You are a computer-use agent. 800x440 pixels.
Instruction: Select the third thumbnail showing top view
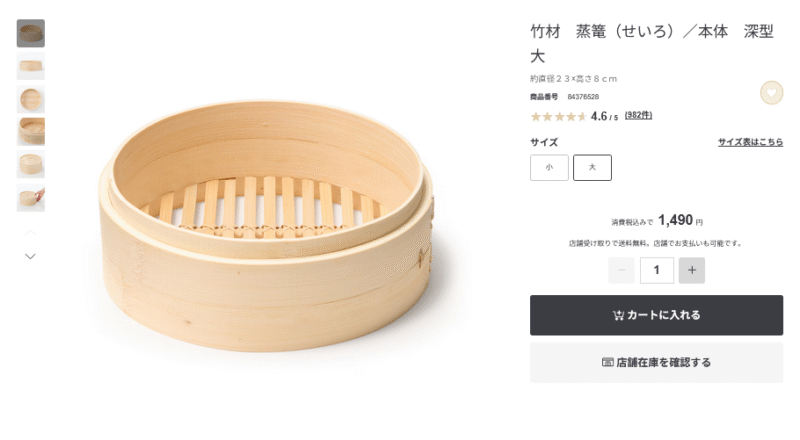31,99
